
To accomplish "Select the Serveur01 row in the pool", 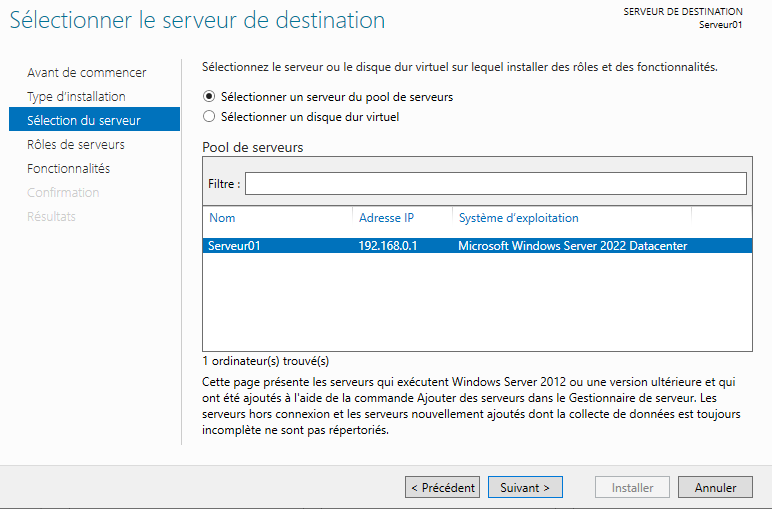I will pos(234,246).
